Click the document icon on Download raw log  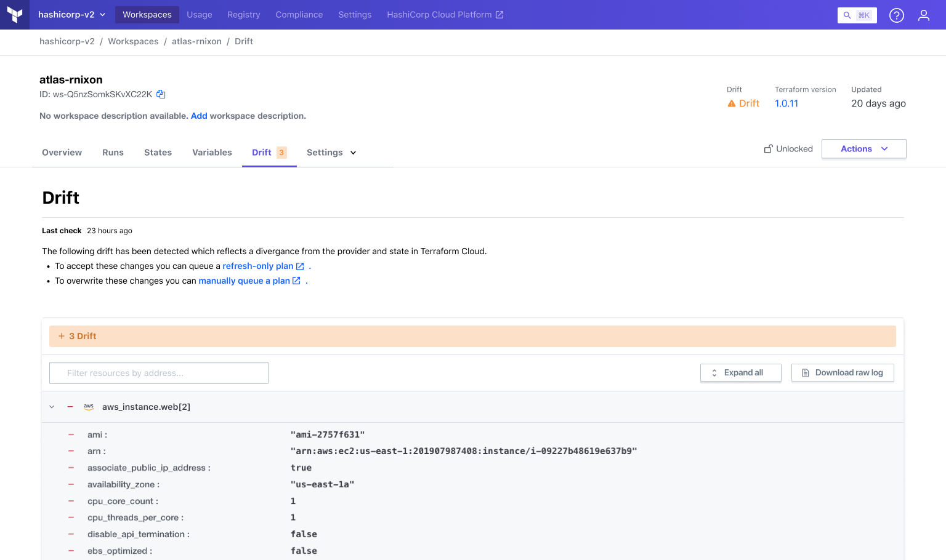click(x=805, y=372)
